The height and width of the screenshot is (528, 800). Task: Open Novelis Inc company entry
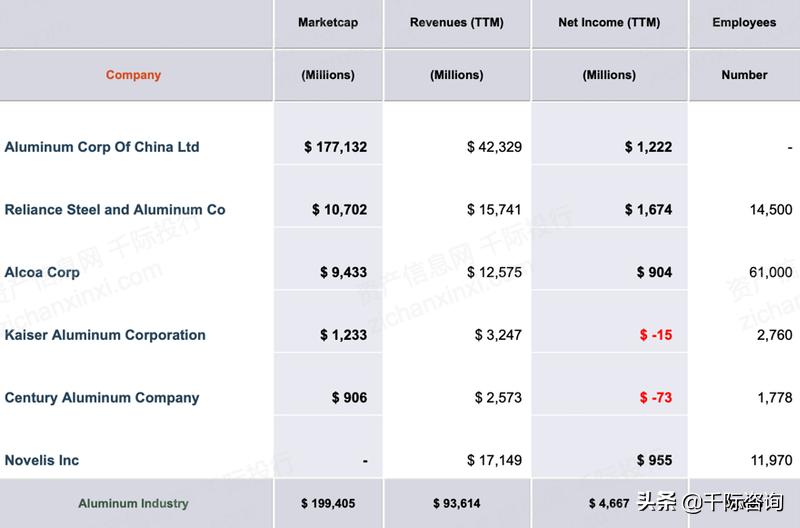point(42,460)
